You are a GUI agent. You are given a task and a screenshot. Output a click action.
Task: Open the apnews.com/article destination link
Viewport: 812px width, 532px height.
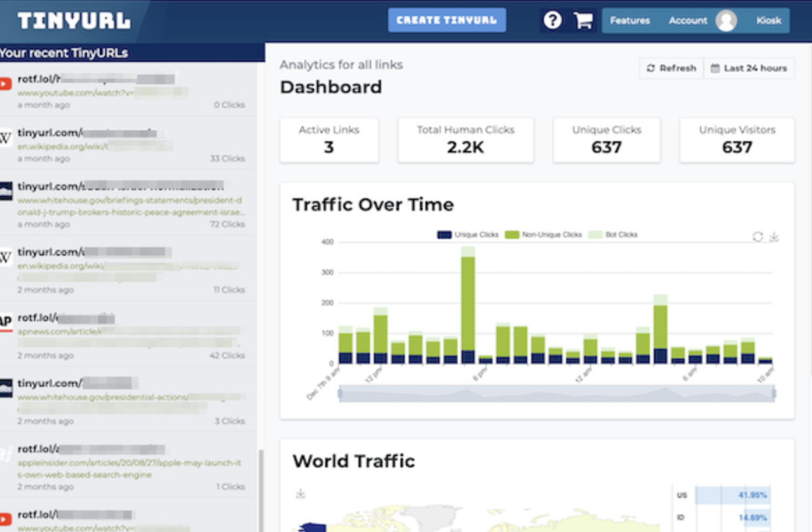[128, 337]
